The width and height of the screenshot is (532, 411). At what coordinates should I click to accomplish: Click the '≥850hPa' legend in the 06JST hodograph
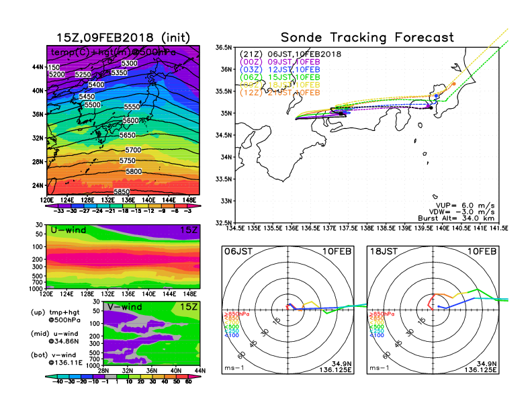(237, 314)
